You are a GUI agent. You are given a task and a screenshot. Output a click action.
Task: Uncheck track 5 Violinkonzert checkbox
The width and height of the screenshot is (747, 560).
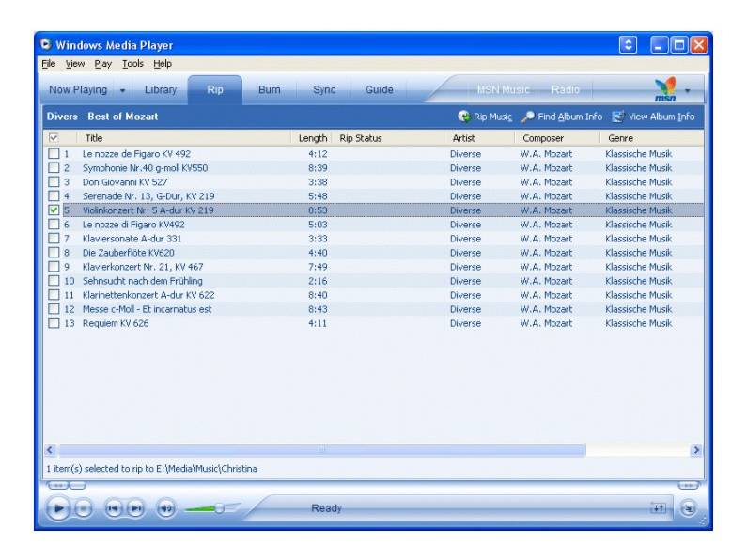54,210
